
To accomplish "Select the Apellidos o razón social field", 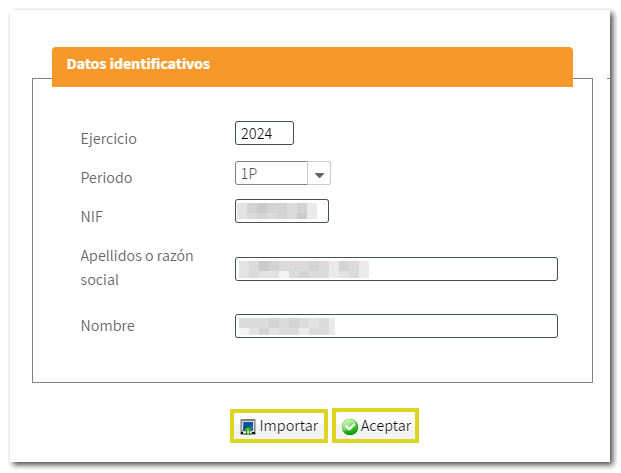I will [x=396, y=269].
